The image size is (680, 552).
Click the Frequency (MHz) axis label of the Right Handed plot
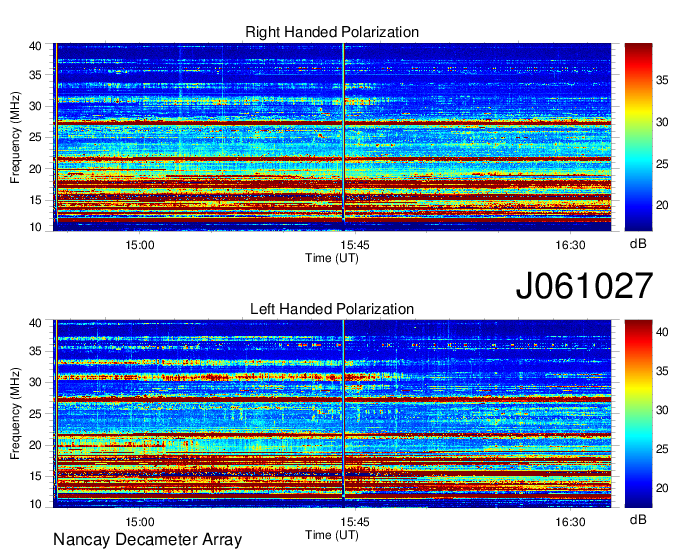tap(15, 137)
